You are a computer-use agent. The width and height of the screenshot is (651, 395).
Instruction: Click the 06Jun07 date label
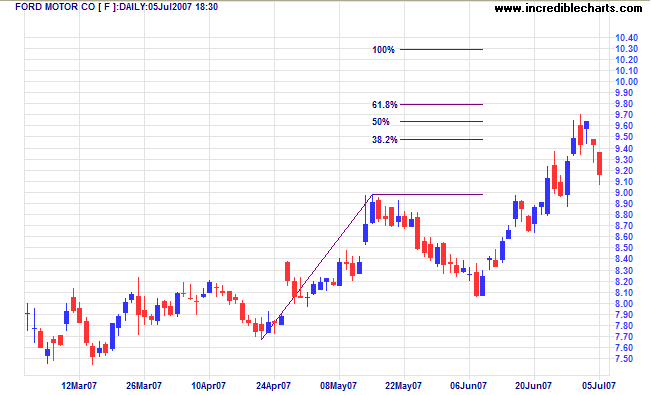click(468, 386)
